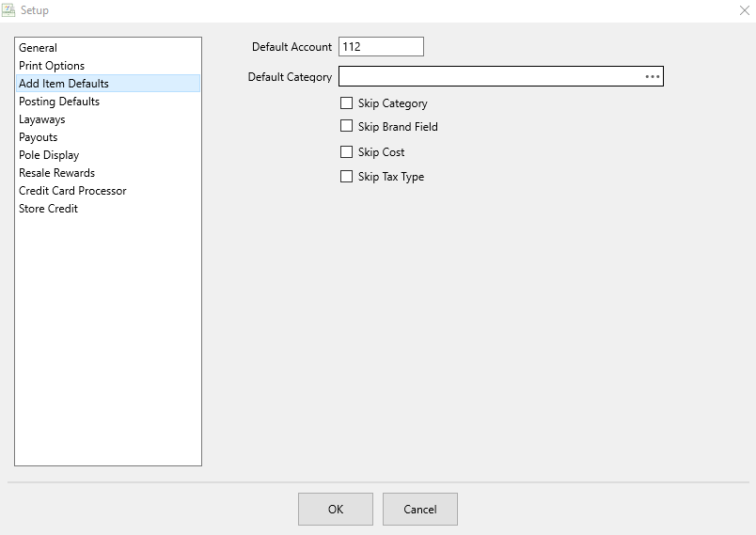The height and width of the screenshot is (535, 756).
Task: Click the Cancel button
Action: point(420,509)
